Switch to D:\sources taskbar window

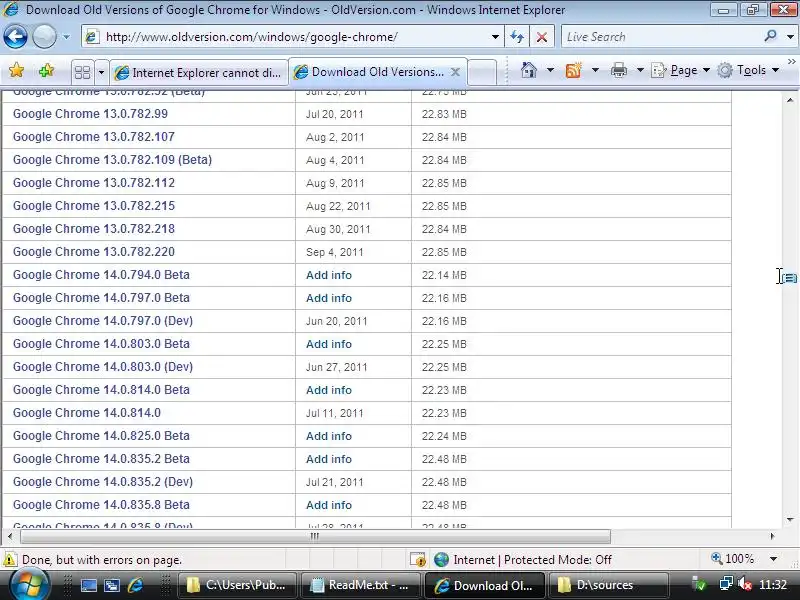608,585
